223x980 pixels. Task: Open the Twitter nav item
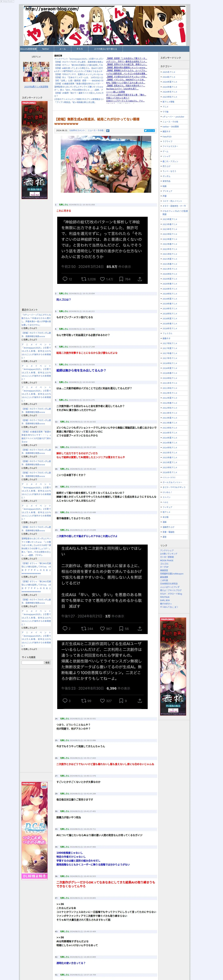point(46,49)
